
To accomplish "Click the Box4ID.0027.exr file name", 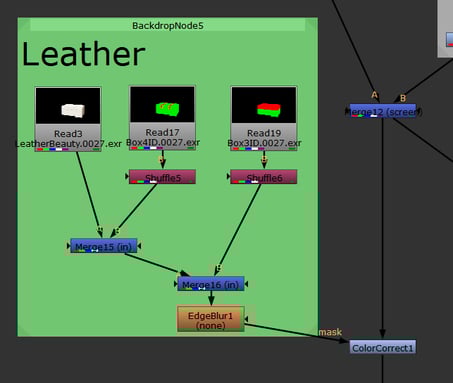I will click(163, 142).
